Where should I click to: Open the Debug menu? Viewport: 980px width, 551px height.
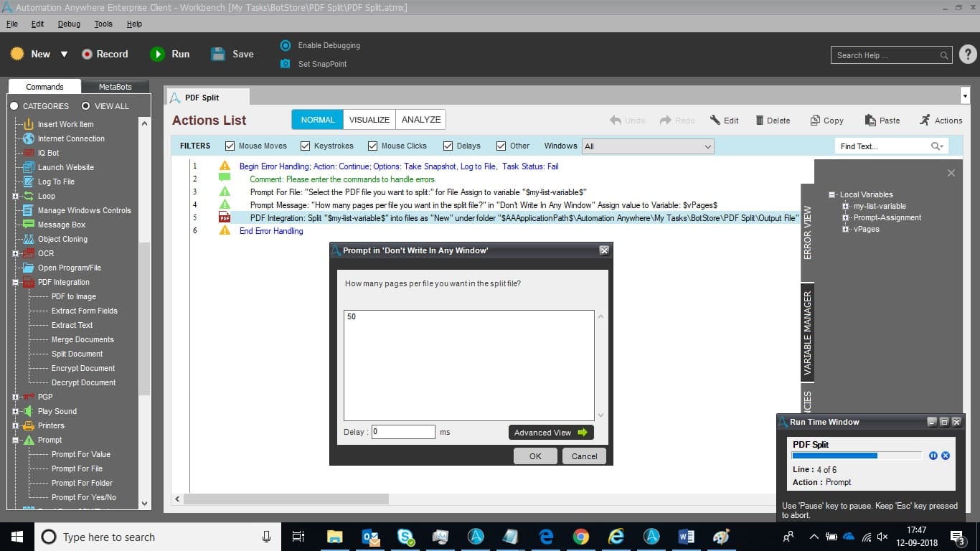69,24
